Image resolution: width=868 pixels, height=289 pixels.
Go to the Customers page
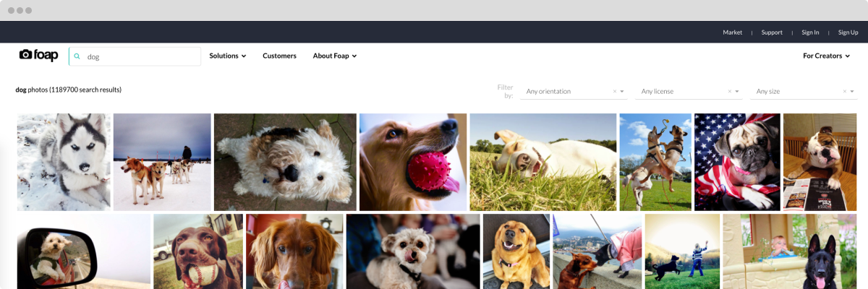coord(279,56)
